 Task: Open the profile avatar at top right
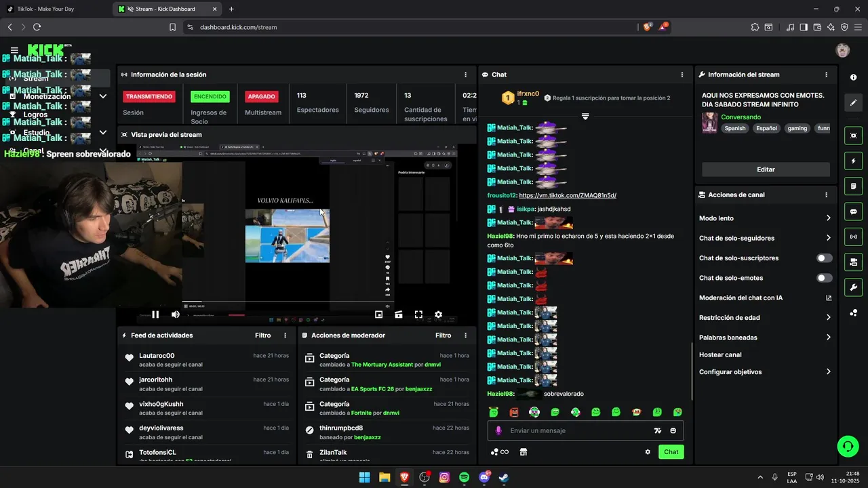843,50
